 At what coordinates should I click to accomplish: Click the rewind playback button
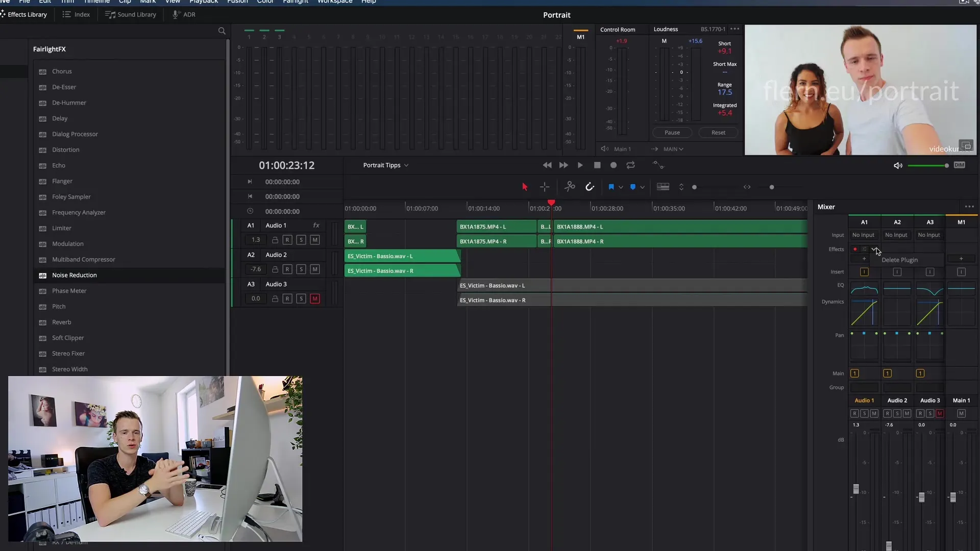547,165
